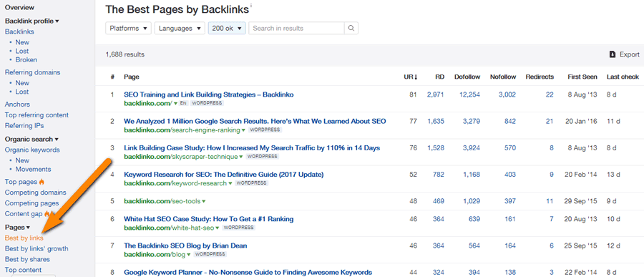Open the Anchors report
The image size is (644, 277).
(17, 105)
